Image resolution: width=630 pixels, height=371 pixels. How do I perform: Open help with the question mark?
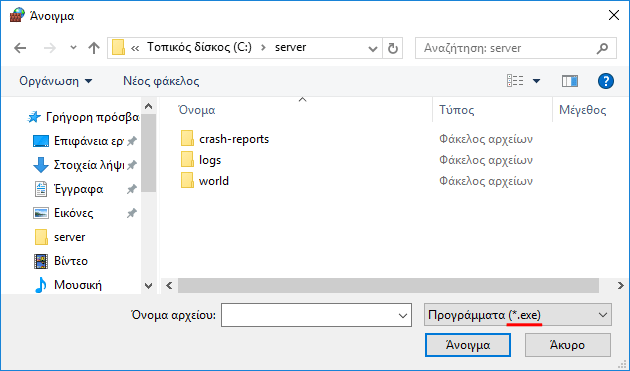coord(605,81)
